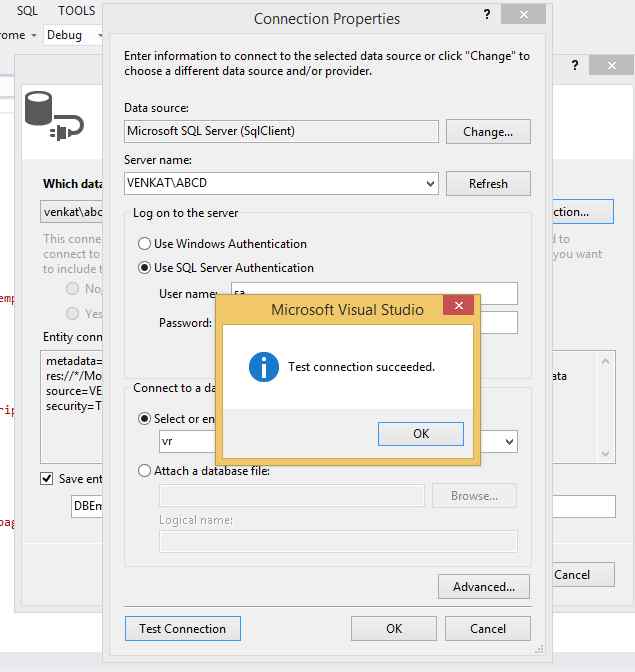Click OK in the Test connection succeeded dialog

click(420, 433)
